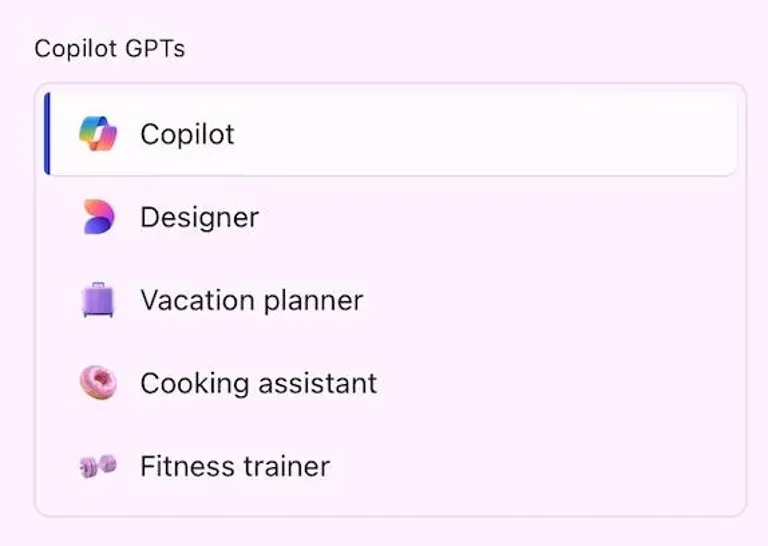Select the Copilot text label

(x=187, y=134)
